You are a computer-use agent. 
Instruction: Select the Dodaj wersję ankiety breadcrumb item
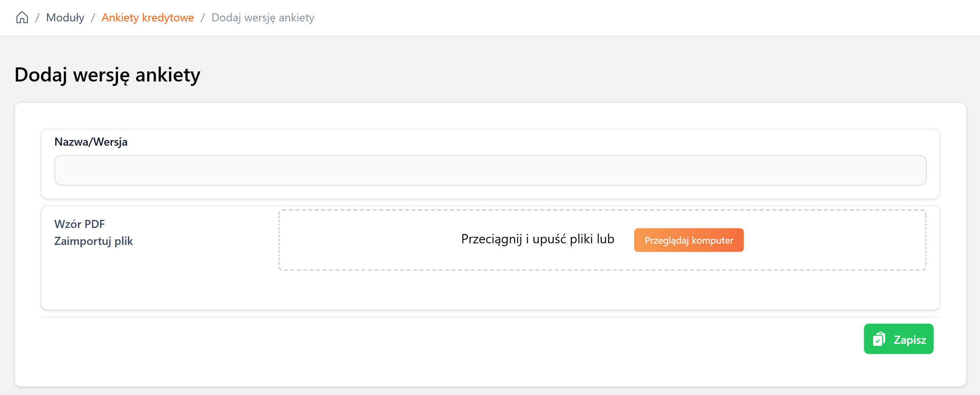click(263, 18)
